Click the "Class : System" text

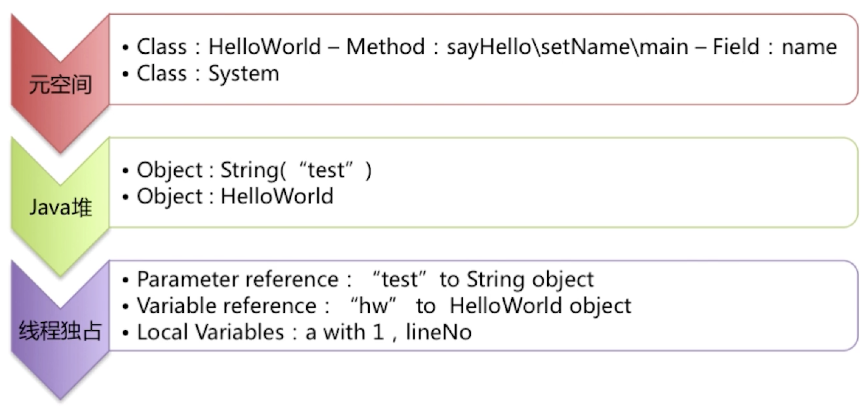[208, 74]
